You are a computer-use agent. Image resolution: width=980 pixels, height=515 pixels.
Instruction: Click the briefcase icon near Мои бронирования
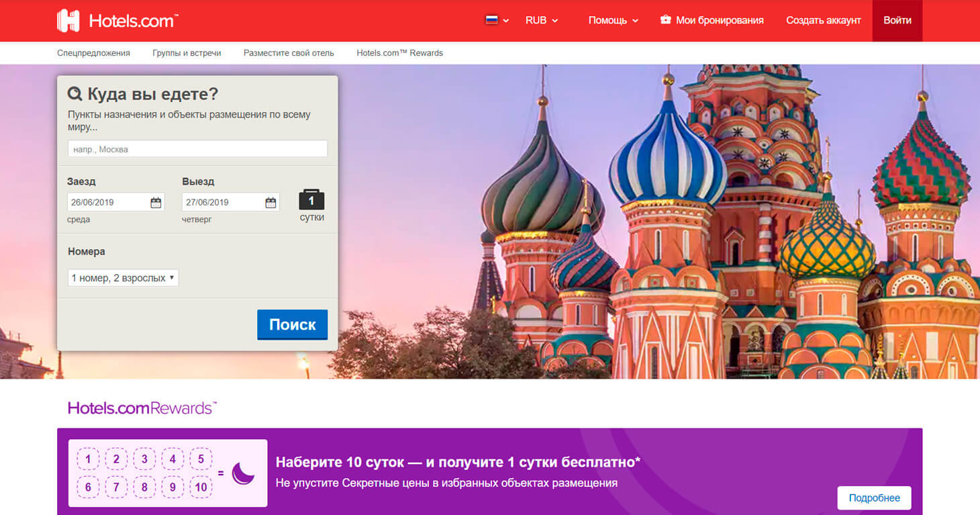point(665,20)
